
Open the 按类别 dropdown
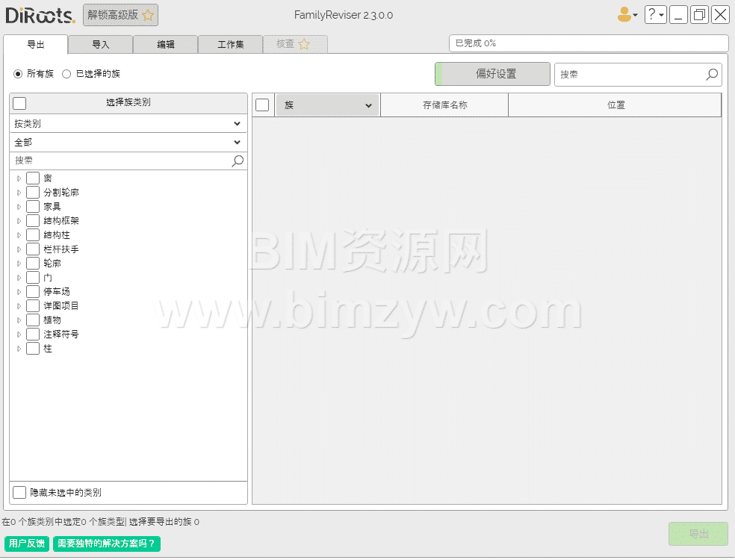[x=128, y=123]
